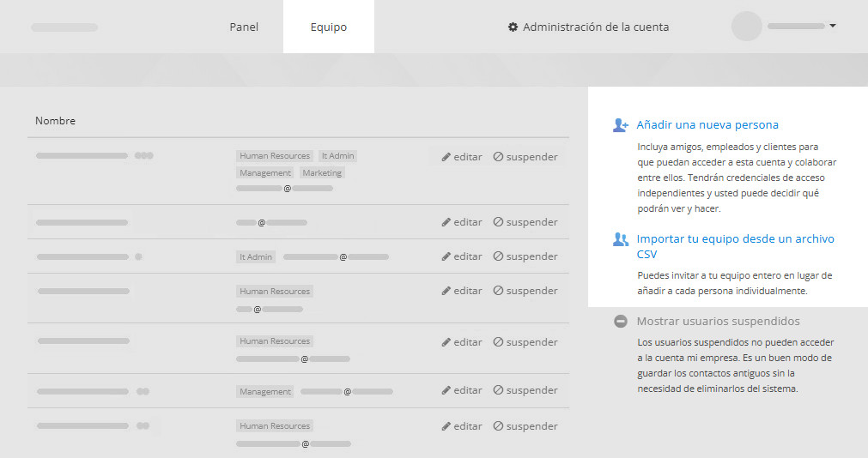Click suspender in the It Admin-only member row

tap(531, 256)
